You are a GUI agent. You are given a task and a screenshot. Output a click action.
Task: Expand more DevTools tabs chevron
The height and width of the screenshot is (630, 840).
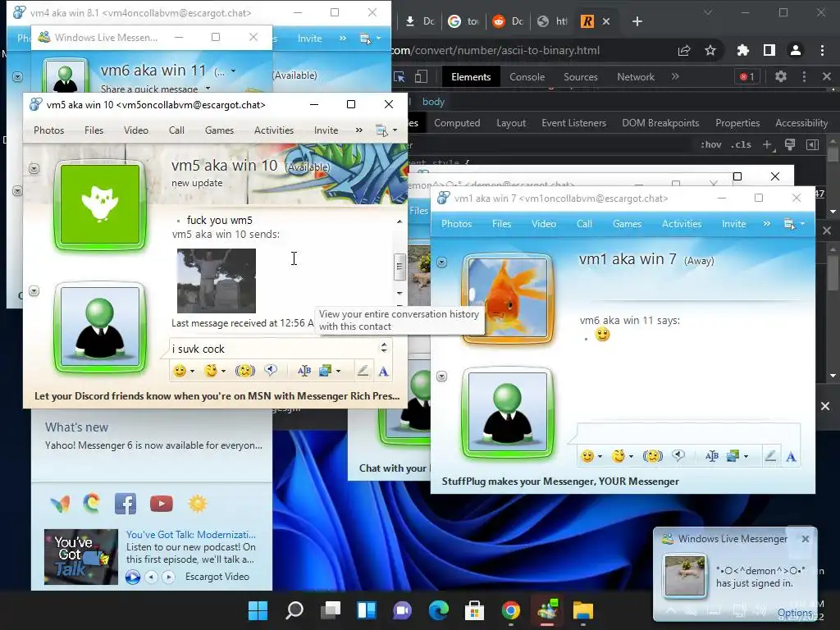tap(676, 76)
